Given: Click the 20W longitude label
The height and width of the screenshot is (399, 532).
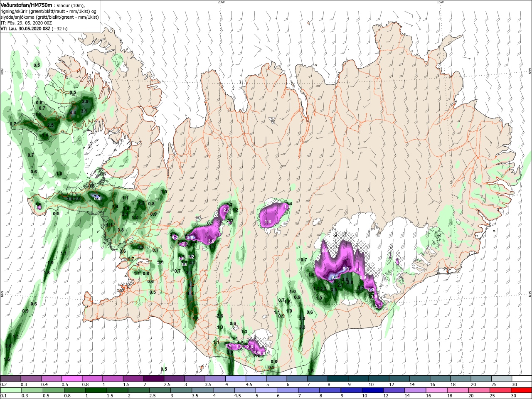Looking at the screenshot, I should (221, 2).
